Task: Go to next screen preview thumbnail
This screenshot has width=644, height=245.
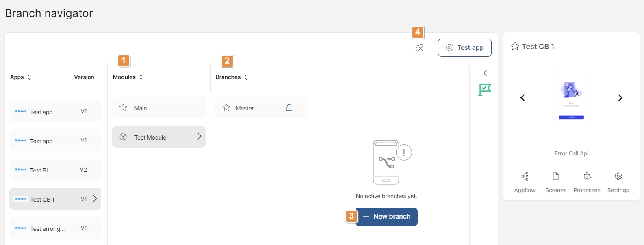Action: click(620, 98)
